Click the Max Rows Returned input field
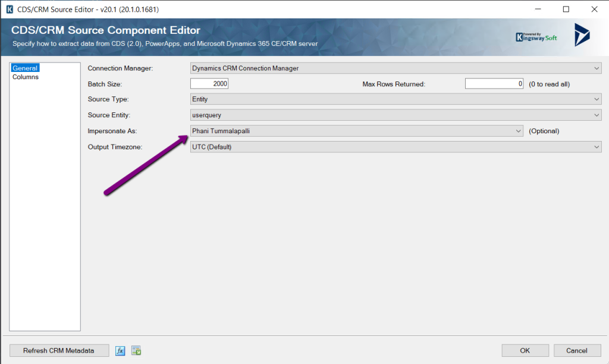This screenshot has height=364, width=609. tap(494, 84)
